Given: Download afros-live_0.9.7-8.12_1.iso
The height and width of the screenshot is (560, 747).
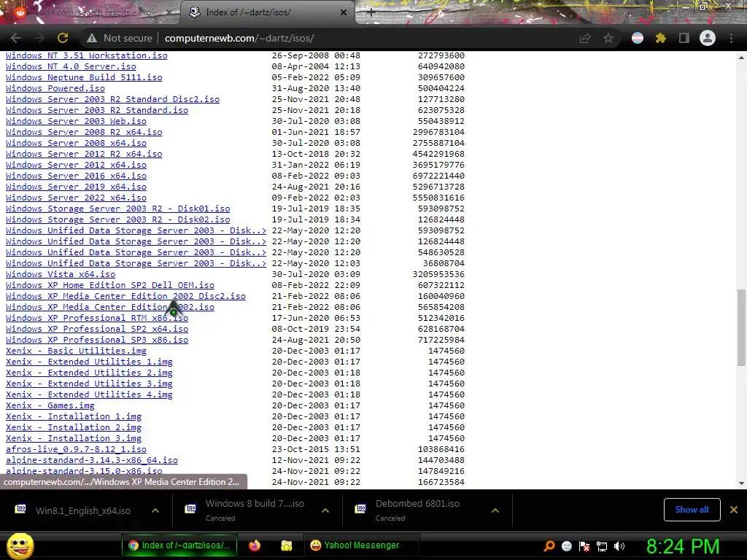Looking at the screenshot, I should click(x=76, y=449).
